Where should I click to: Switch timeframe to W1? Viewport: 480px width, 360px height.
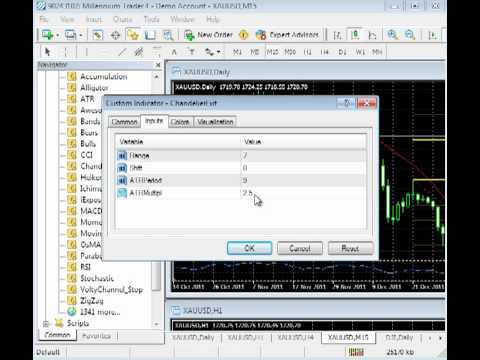pyautogui.click(x=360, y=52)
